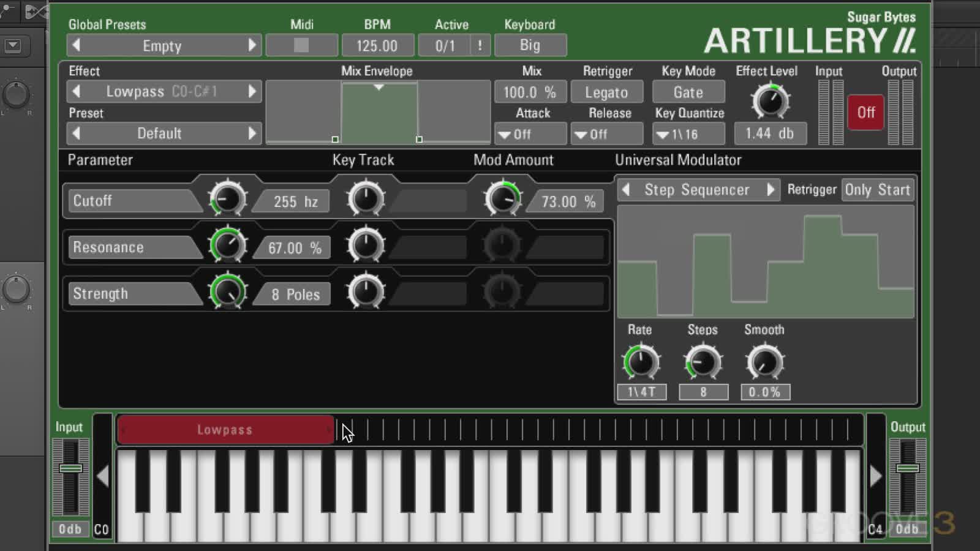Screen dimensions: 980x551
Task: Select the Strength parameter row
Action: tap(134, 294)
